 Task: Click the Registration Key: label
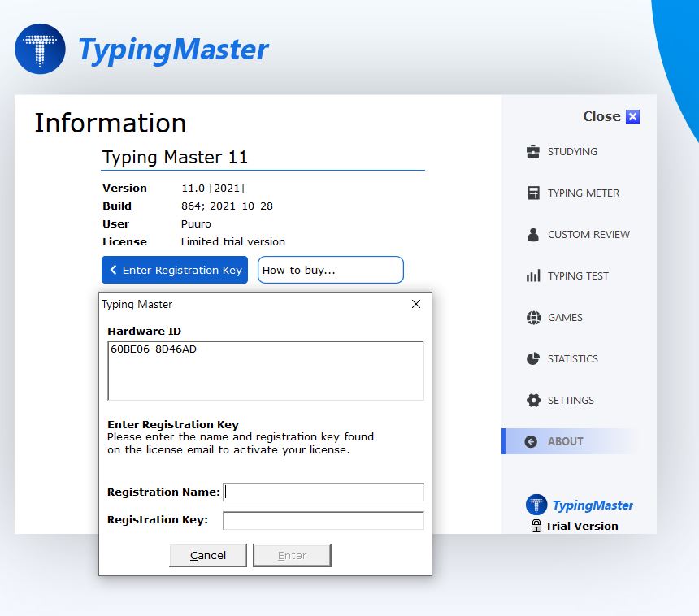coord(158,520)
